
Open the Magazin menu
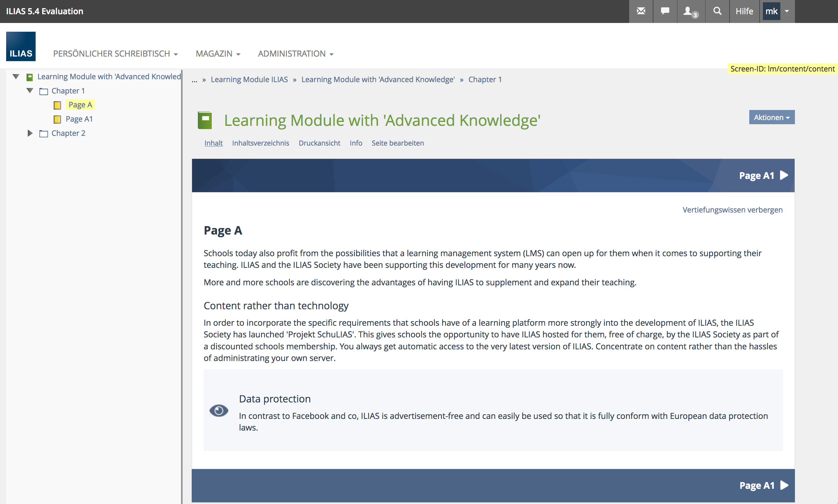point(218,54)
